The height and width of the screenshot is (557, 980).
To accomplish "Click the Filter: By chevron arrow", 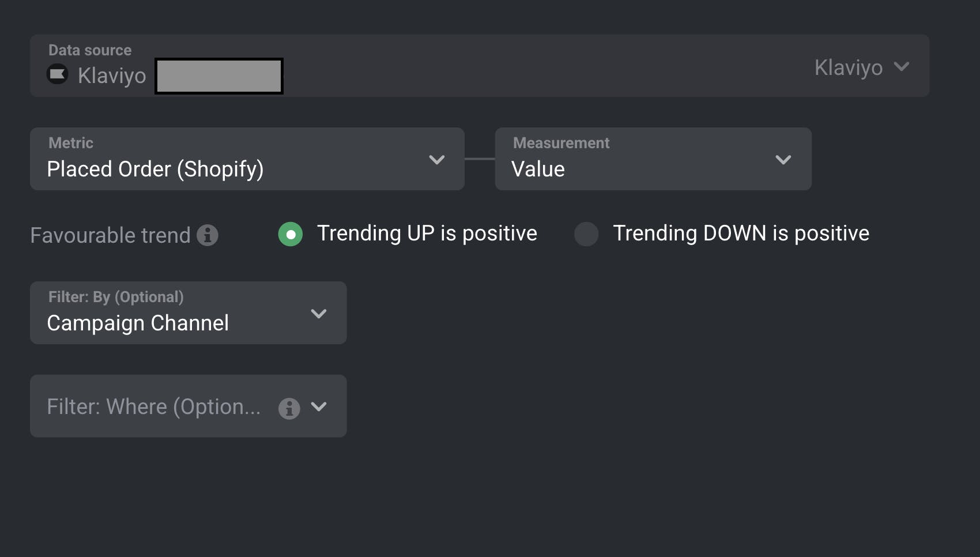I will click(x=319, y=314).
